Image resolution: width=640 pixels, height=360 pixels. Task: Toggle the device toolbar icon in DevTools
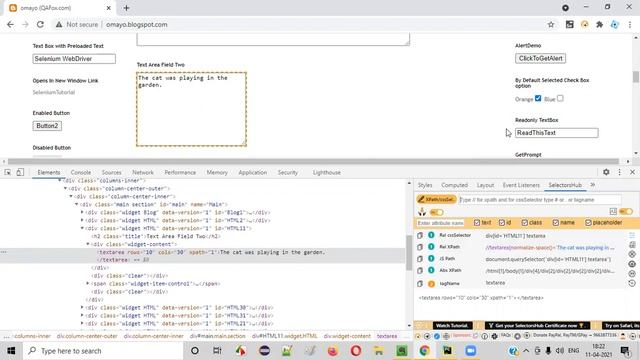click(20, 172)
